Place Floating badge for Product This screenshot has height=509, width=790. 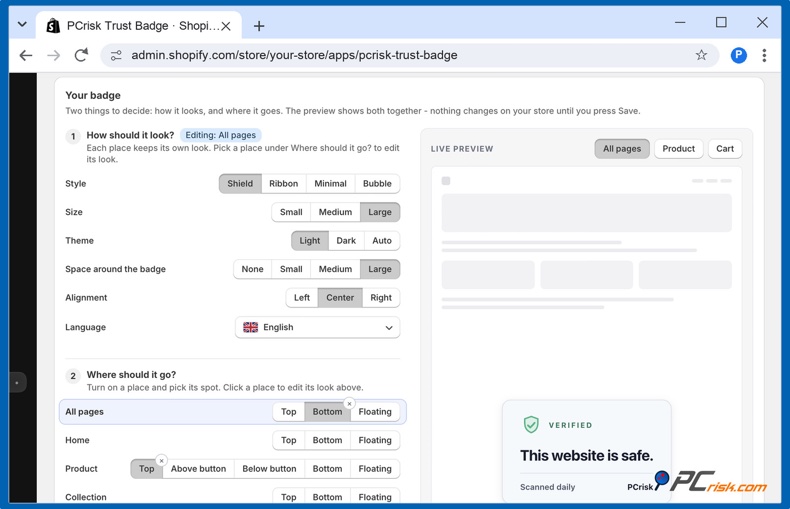[x=375, y=469]
